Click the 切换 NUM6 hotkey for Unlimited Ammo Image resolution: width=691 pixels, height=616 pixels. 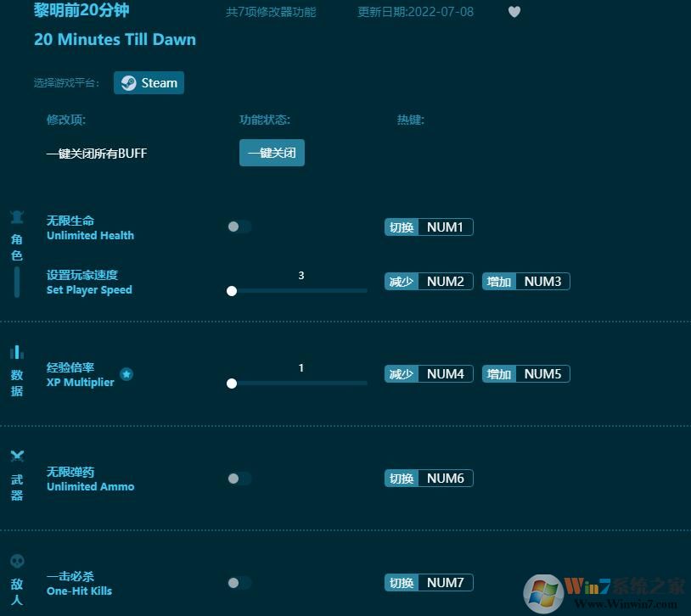pyautogui.click(x=428, y=478)
